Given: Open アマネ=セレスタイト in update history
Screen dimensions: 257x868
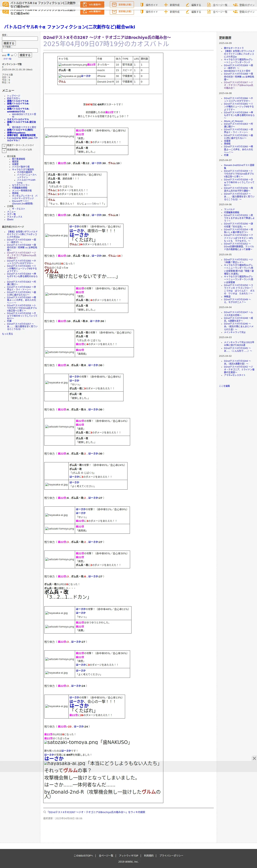Looking at the screenshot, I should click(x=235, y=375).
